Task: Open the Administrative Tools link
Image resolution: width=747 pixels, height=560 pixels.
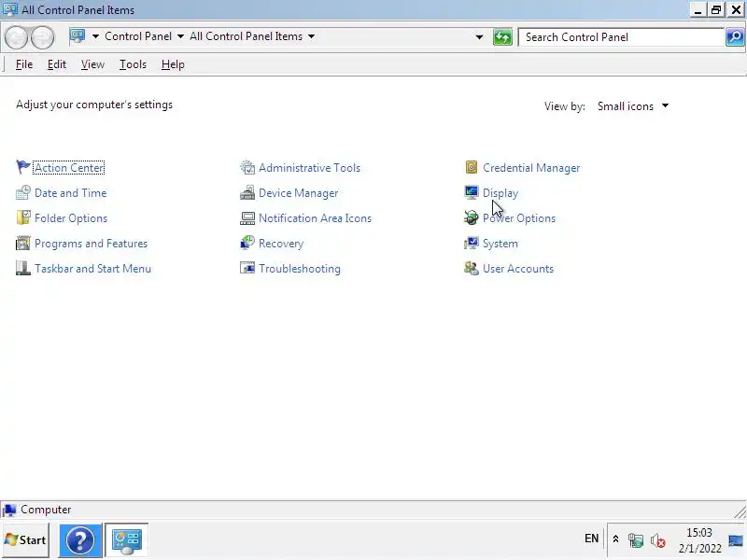Action: [x=309, y=168]
